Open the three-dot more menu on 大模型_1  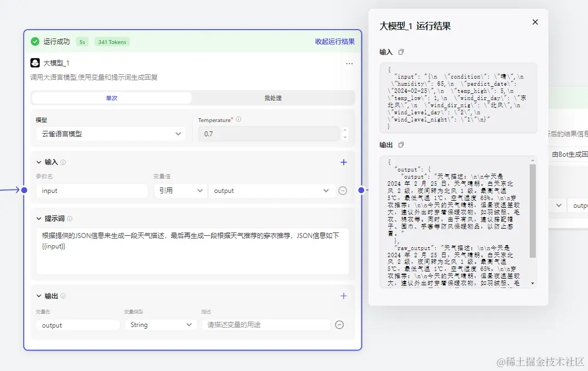349,63
